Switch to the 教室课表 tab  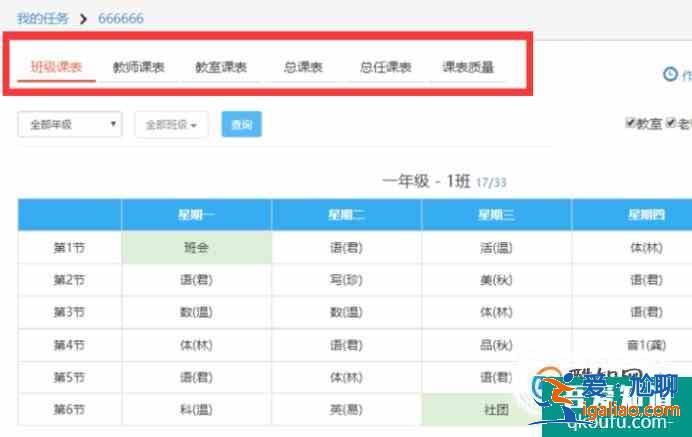(x=221, y=68)
